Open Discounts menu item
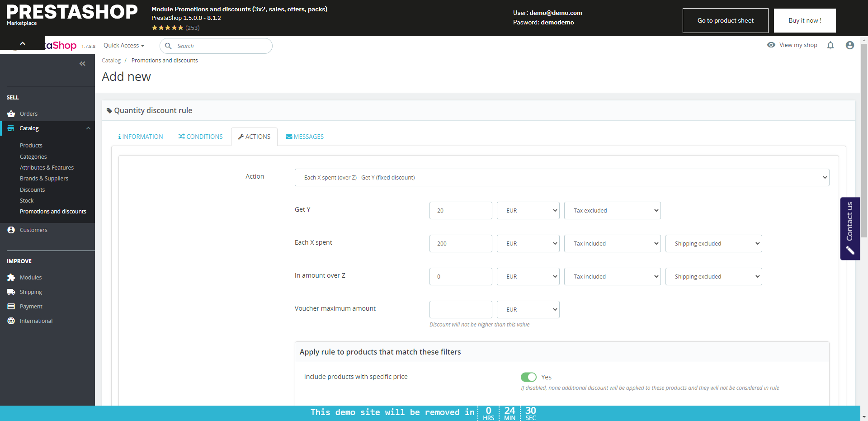This screenshot has height=421, width=868. coord(33,190)
